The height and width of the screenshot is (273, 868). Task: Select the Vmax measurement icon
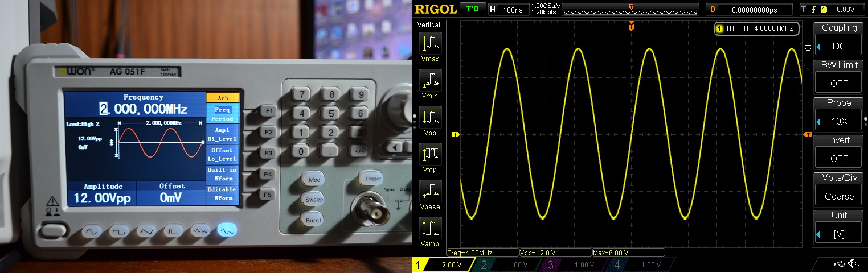(430, 44)
